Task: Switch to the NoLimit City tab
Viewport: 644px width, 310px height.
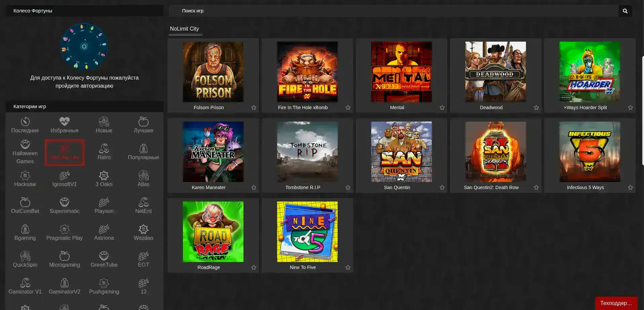Action: [185, 29]
